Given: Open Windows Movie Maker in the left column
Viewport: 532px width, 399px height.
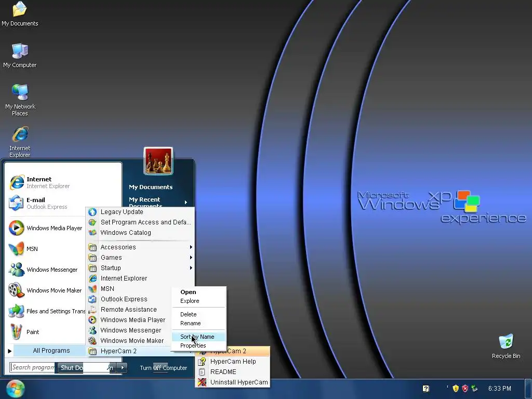Looking at the screenshot, I should pyautogui.click(x=46, y=290).
